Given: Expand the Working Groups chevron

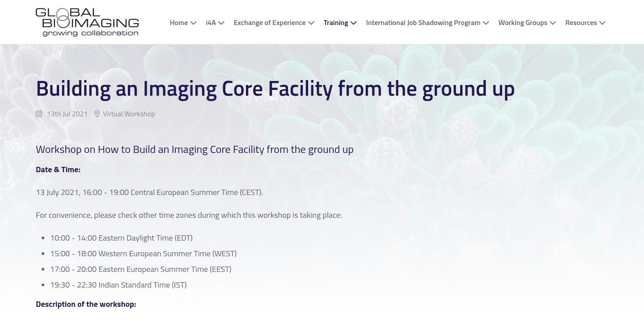Looking at the screenshot, I should (553, 23).
